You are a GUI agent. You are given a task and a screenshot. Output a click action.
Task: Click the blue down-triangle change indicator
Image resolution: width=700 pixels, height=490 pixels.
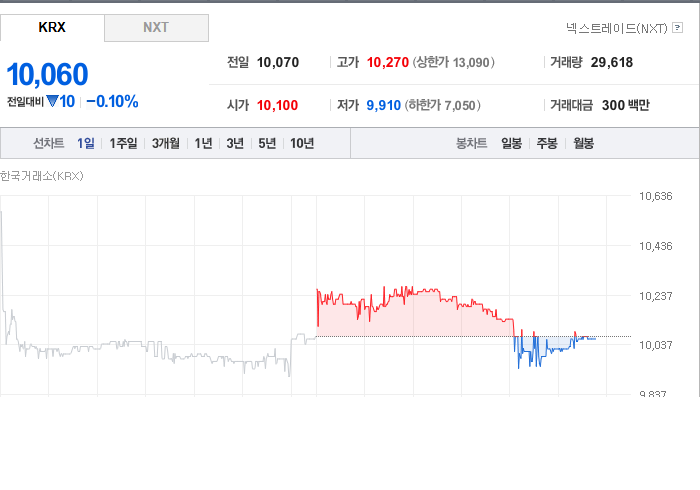[x=52, y=101]
